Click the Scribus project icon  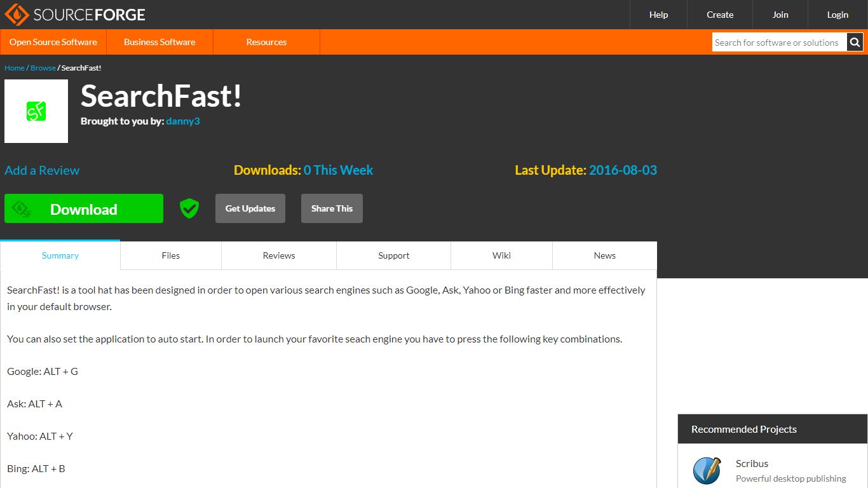click(x=707, y=470)
